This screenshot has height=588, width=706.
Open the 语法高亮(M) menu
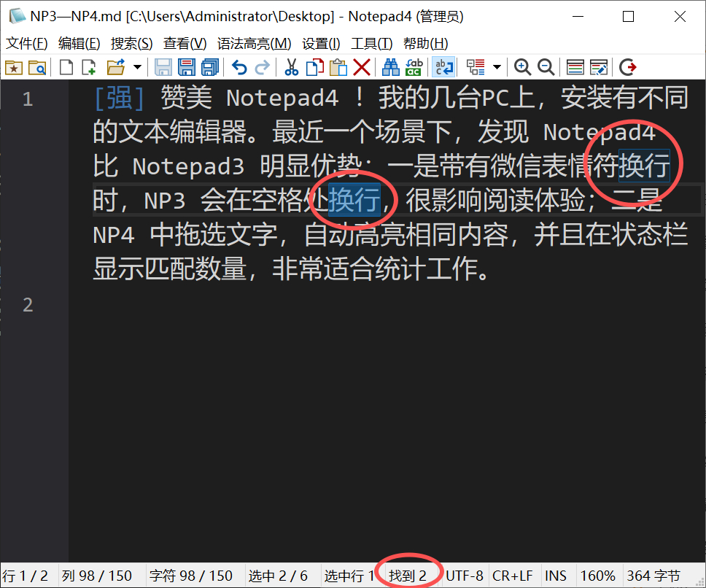[254, 44]
